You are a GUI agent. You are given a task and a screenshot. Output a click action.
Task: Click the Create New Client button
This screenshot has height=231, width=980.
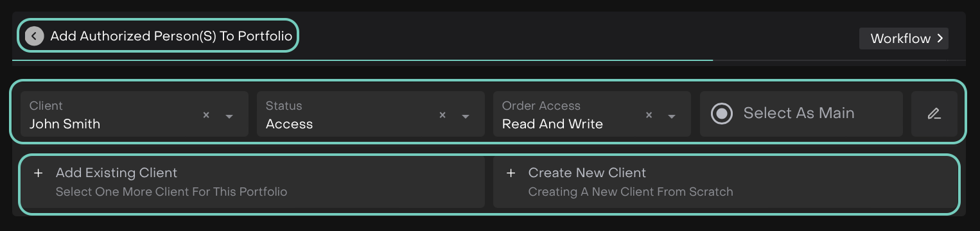click(725, 182)
